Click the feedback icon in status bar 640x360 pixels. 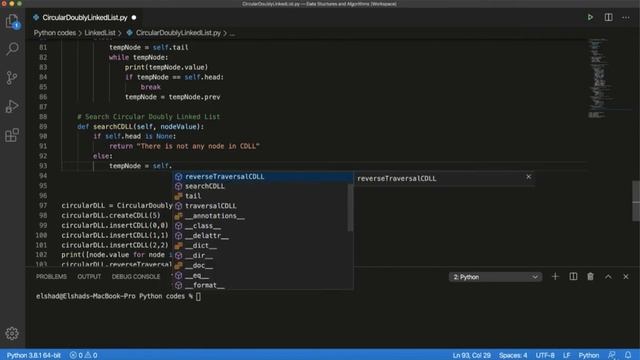[611, 355]
